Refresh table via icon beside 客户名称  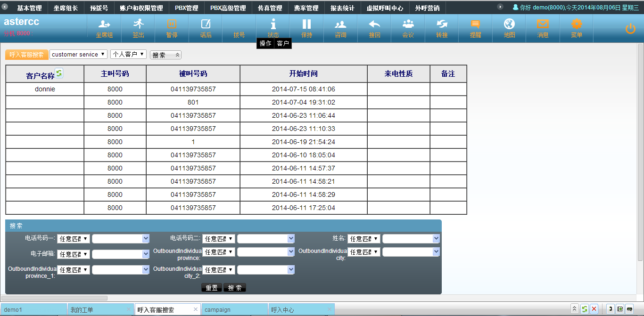point(59,73)
